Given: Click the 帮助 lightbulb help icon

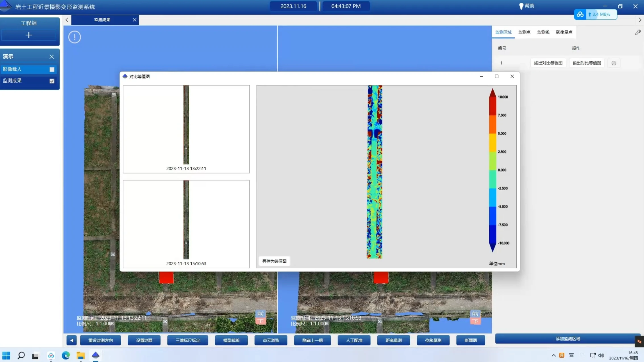Looking at the screenshot, I should [x=521, y=6].
